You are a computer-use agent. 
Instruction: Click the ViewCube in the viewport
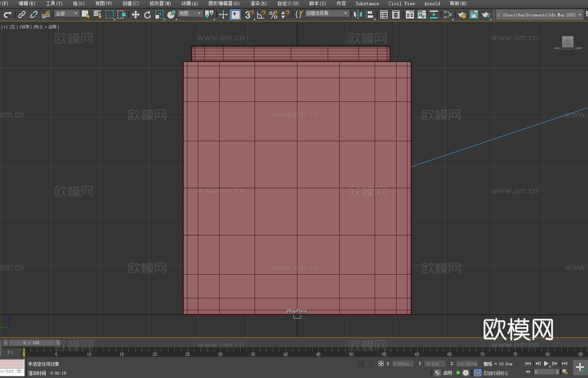pyautogui.click(x=568, y=42)
